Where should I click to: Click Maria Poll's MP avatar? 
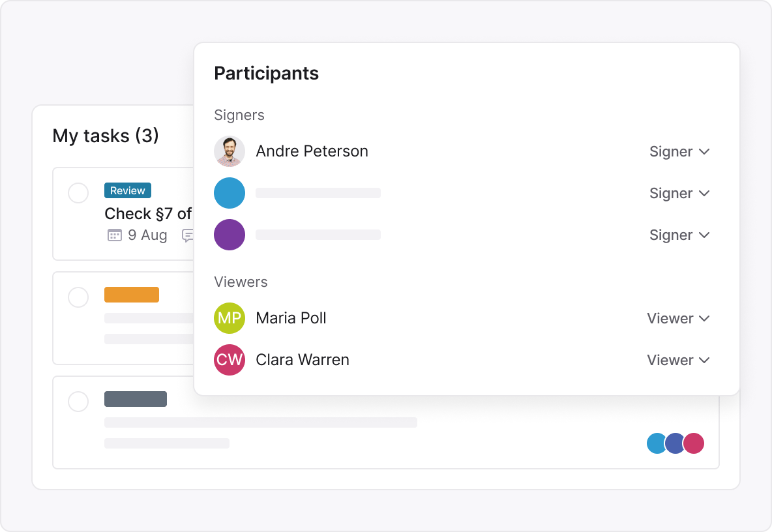pos(230,318)
